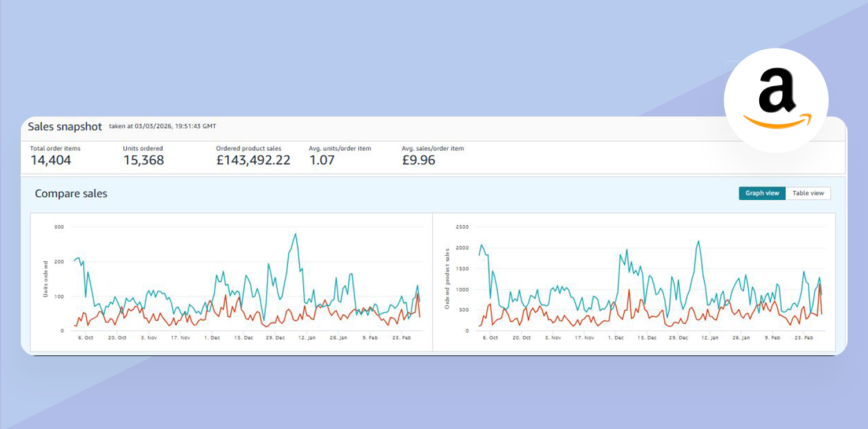The height and width of the screenshot is (429, 868).
Task: Click the Units ordered y-axis title
Action: coord(46,279)
